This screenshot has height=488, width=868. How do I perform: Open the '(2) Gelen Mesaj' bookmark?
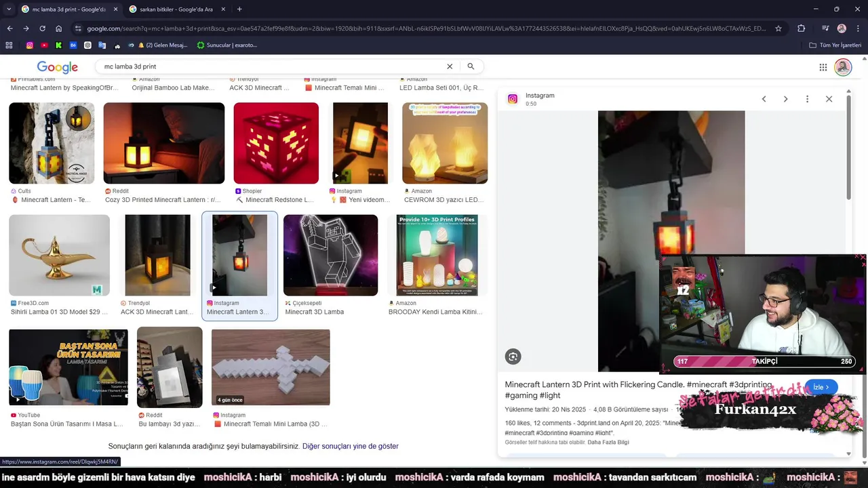click(x=162, y=45)
